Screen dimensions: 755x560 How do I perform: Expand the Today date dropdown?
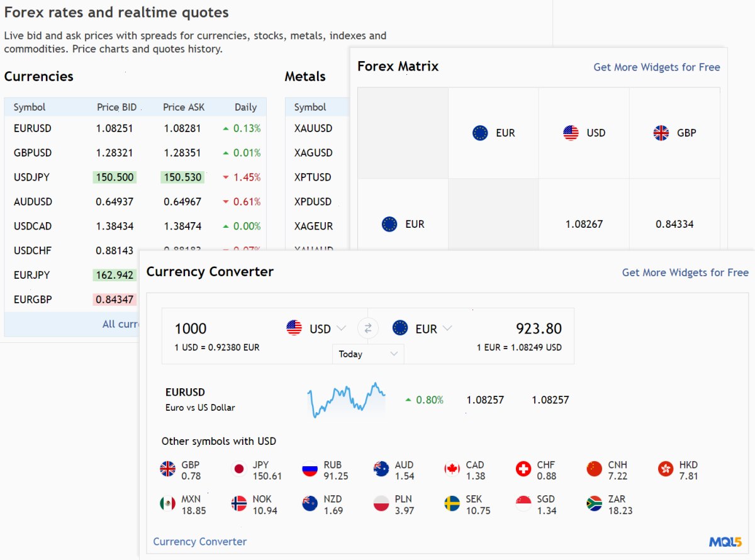[x=368, y=354]
